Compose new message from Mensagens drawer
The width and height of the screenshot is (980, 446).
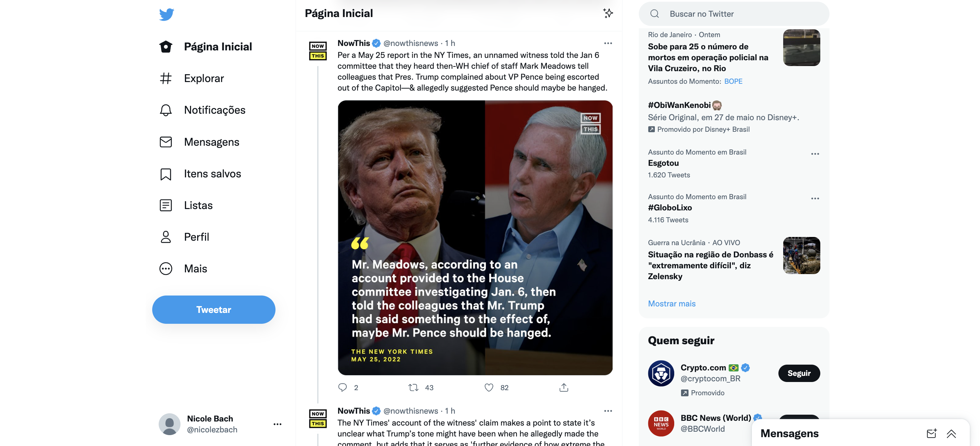click(931, 433)
